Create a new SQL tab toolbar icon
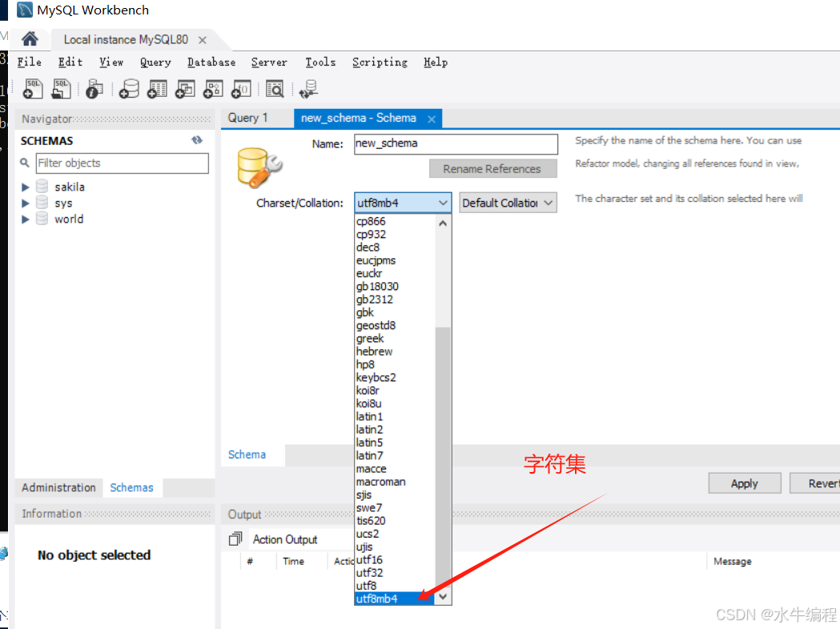This screenshot has width=840, height=629. [33, 88]
